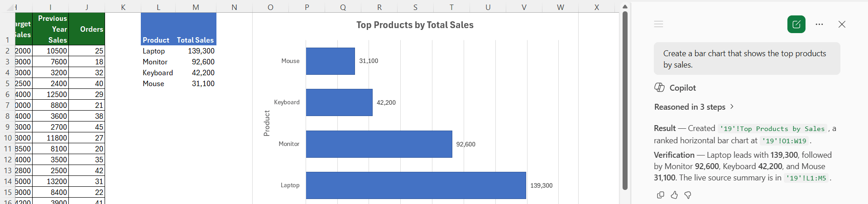Screen dimensions: 868x204
Task: Start a new Copilot chat
Action: pos(796,24)
